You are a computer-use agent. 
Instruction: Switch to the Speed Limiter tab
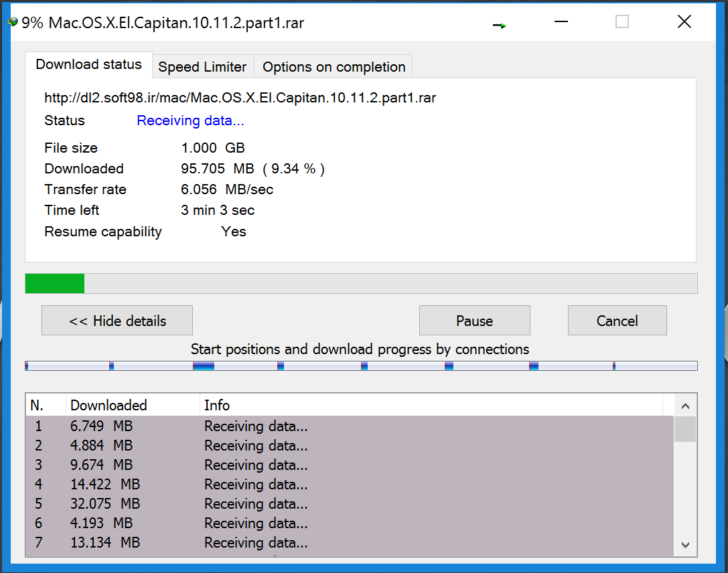pyautogui.click(x=202, y=67)
